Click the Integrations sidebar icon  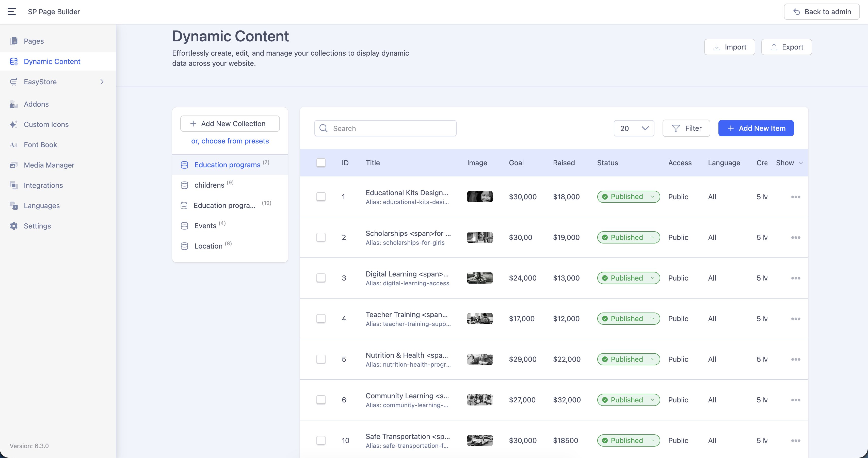[13, 185]
